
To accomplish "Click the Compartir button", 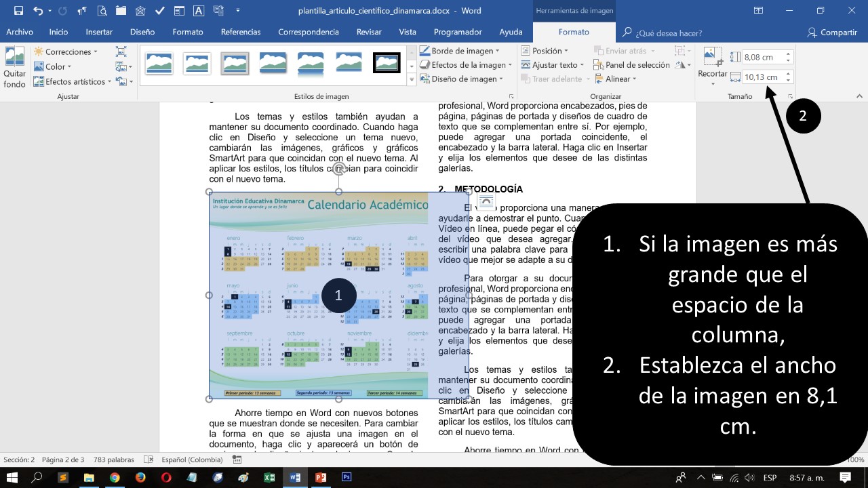I will point(832,33).
